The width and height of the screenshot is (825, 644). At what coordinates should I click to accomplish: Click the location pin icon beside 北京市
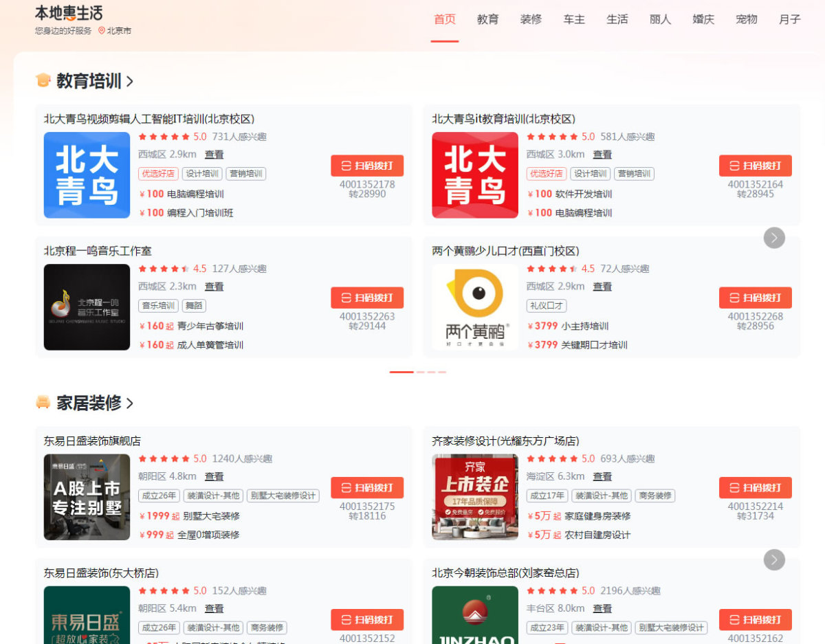[102, 31]
